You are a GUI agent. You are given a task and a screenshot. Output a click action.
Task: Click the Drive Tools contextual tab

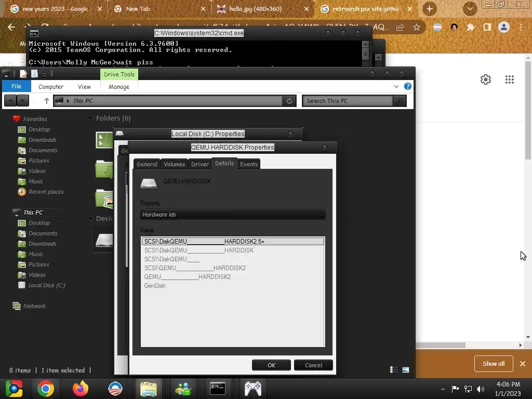click(119, 74)
